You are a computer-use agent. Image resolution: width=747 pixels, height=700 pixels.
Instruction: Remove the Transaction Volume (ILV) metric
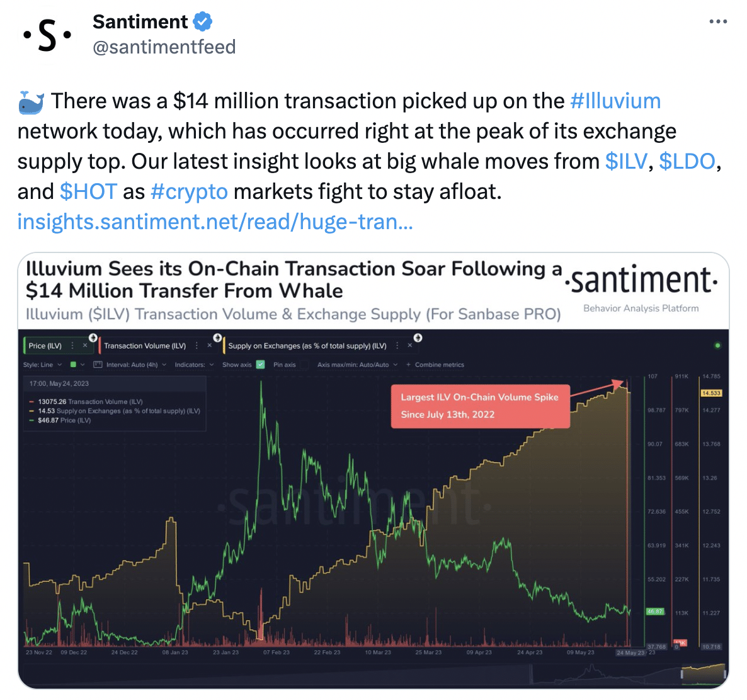[209, 346]
